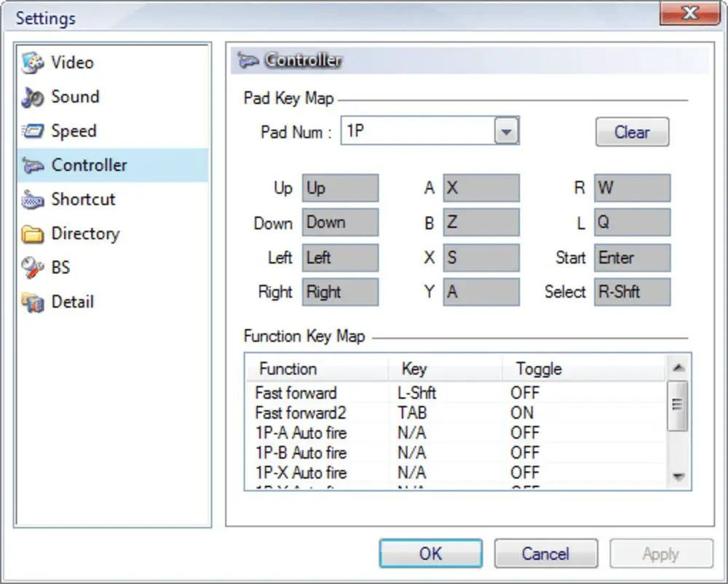Viewport: 728px width, 584px height.
Task: Click the Shortcut keyboard icon
Action: 33,200
